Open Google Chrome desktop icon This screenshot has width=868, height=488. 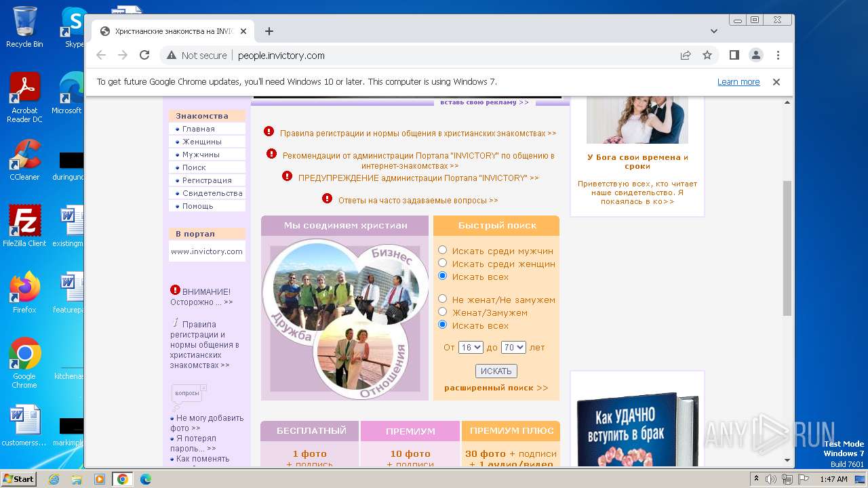(x=24, y=363)
